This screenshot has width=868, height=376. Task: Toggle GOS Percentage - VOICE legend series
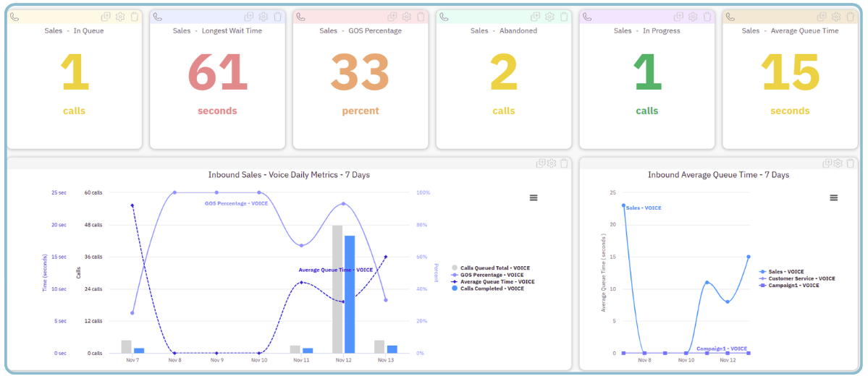click(x=492, y=275)
